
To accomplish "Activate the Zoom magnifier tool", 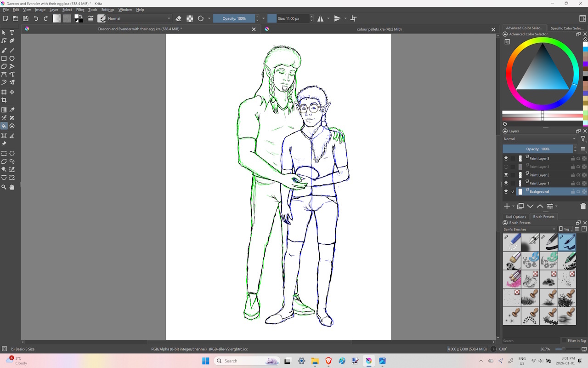I will click(4, 187).
